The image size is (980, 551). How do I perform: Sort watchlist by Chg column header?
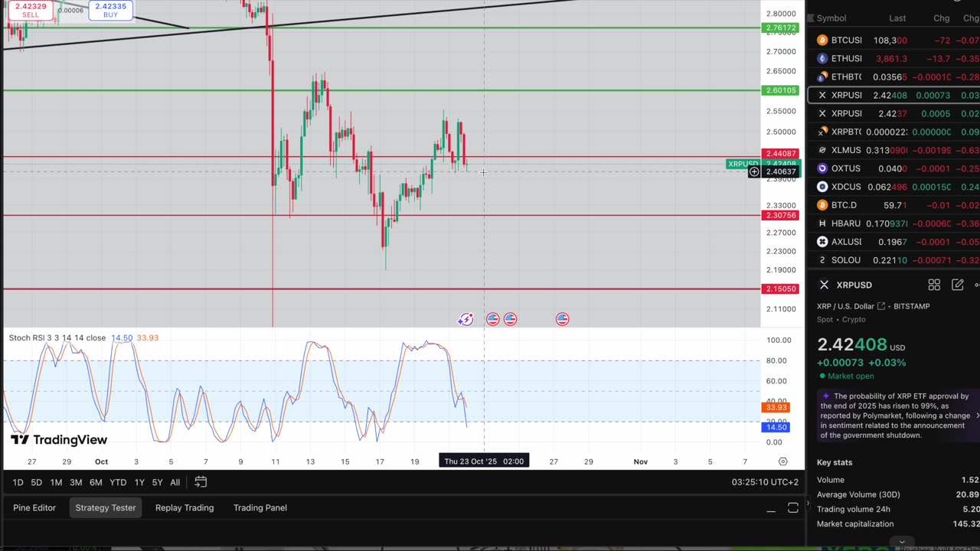point(942,18)
